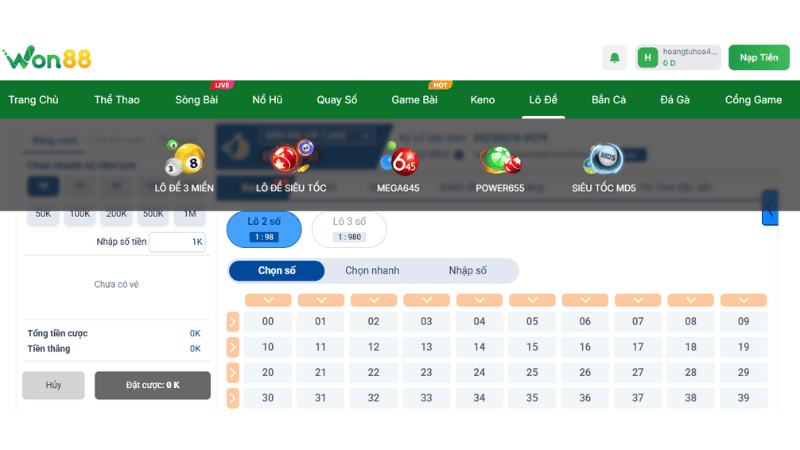Choose the Lô 2 số bet type
800x450 pixels.
click(264, 229)
